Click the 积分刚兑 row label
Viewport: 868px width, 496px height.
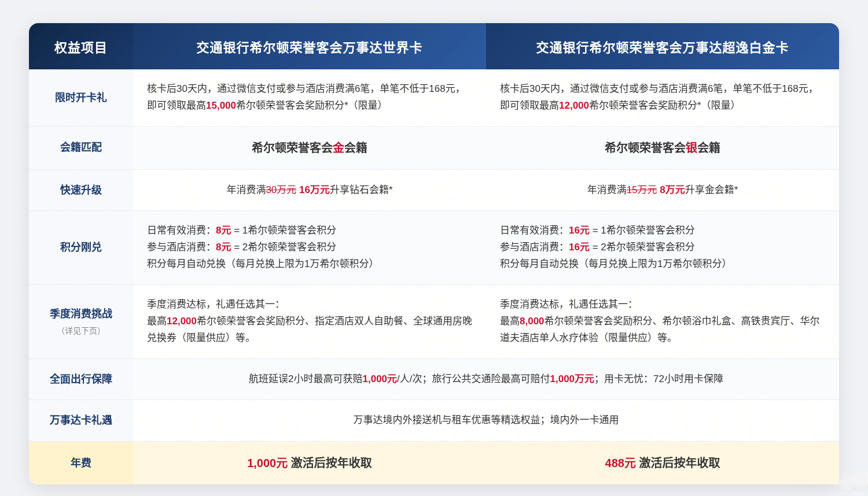(80, 247)
